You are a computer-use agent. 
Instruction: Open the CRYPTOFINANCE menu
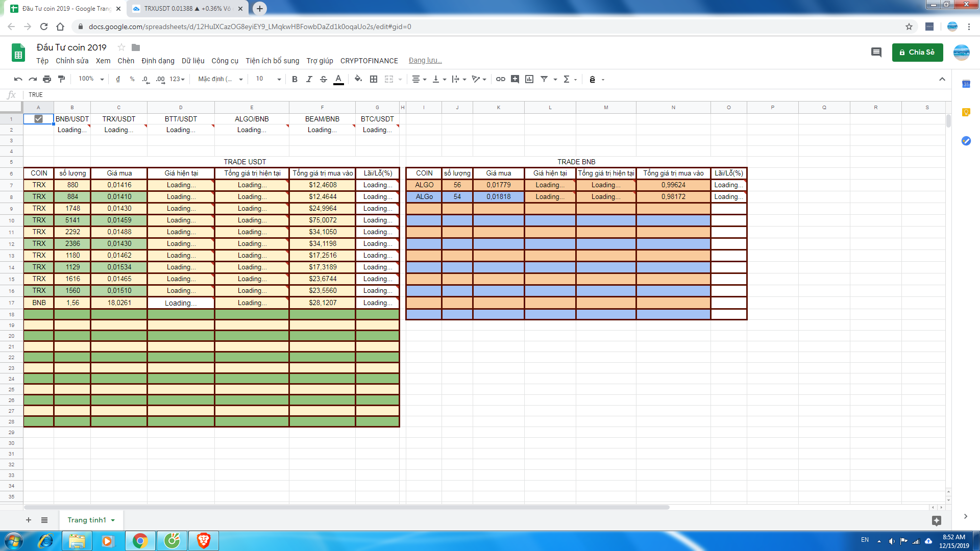pyautogui.click(x=369, y=61)
